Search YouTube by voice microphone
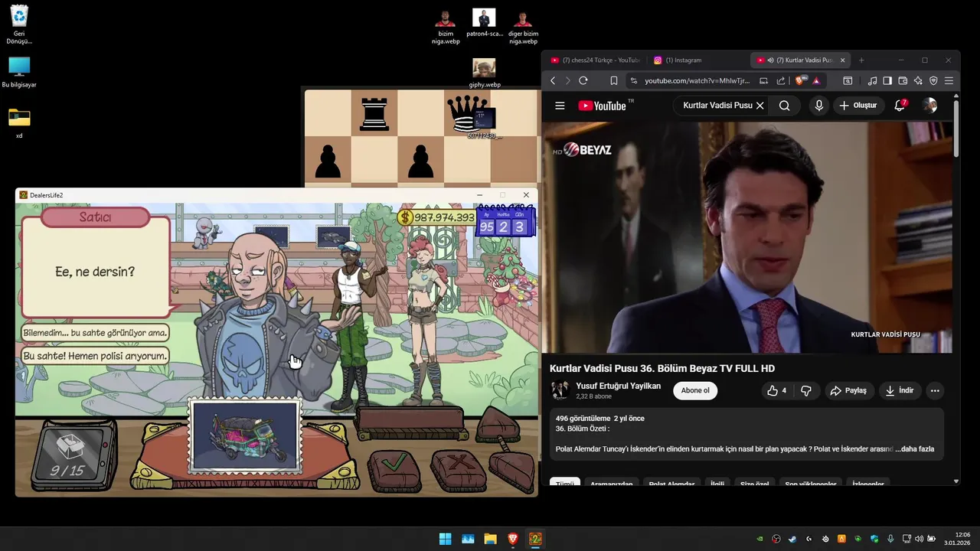 [x=818, y=106]
